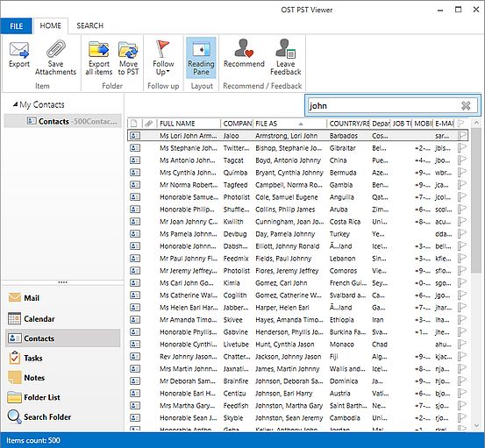
Task: Click the Items count: 500 status text
Action: pyautogui.click(x=33, y=440)
